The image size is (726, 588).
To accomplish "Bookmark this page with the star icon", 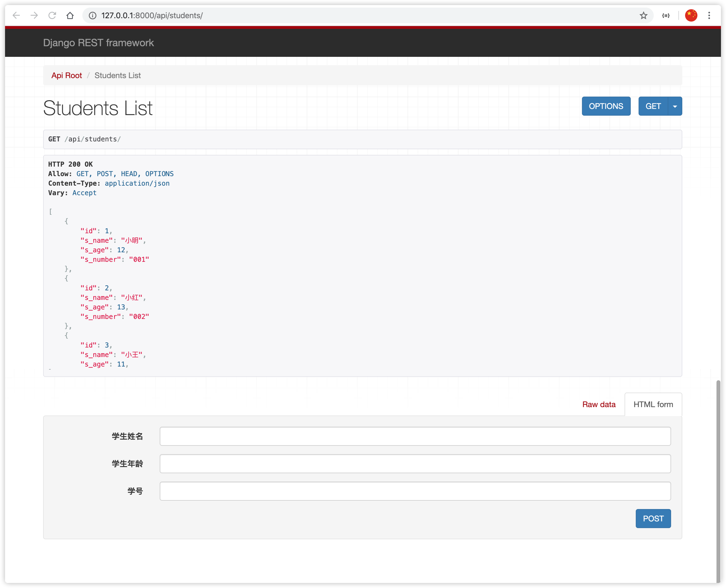I will point(643,16).
